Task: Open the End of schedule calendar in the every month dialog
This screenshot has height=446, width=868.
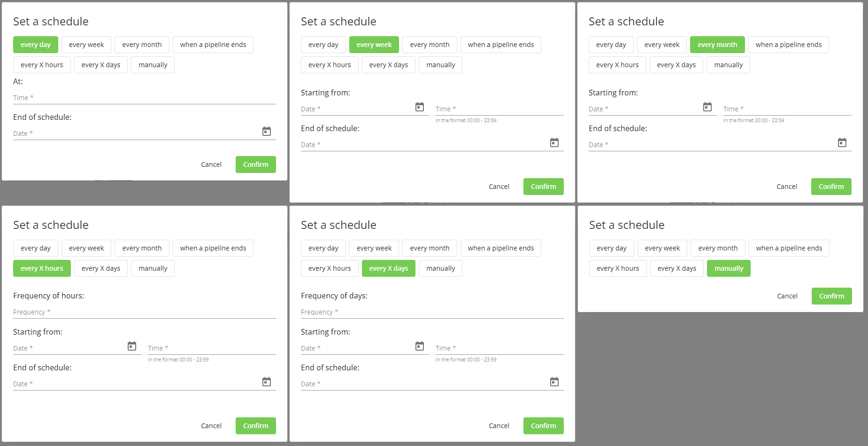Action: (842, 142)
